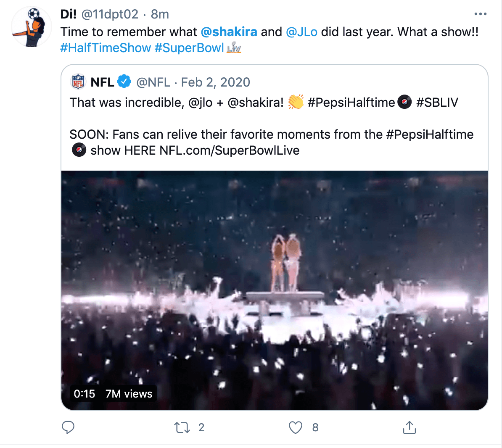Open the NFL logo avatar in quoted tweet
Screen dimensions: 502x448
tap(78, 82)
